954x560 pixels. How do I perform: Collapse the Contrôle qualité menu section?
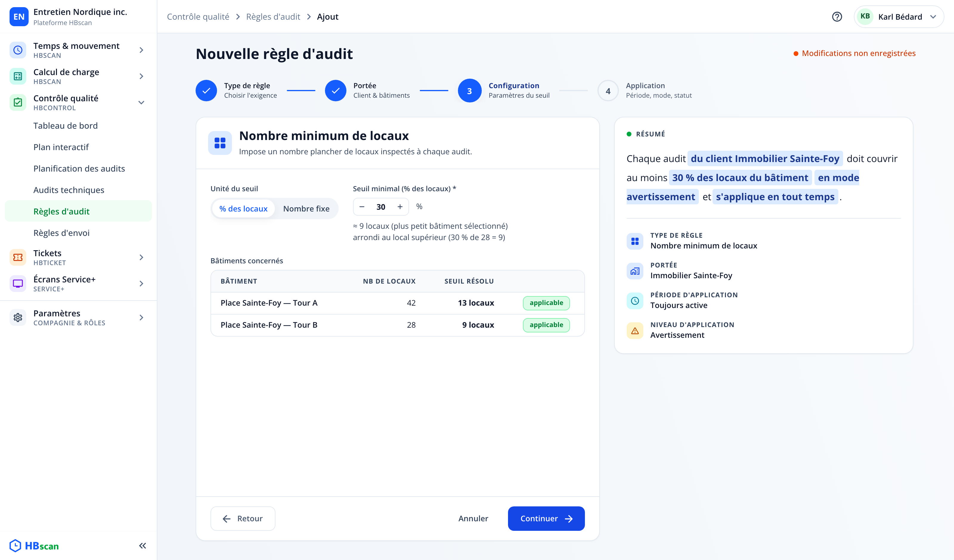tap(141, 102)
